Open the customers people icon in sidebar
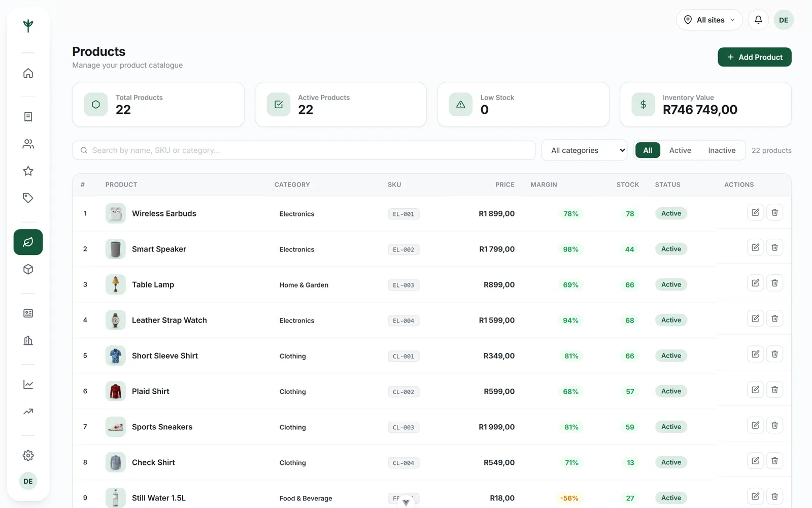The height and width of the screenshot is (508, 812). [x=28, y=144]
